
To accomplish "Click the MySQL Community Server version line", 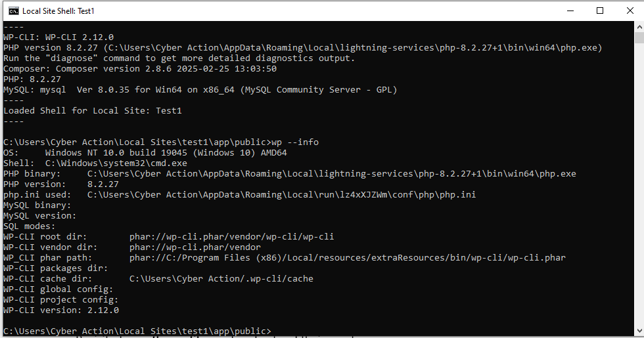I will (200, 89).
